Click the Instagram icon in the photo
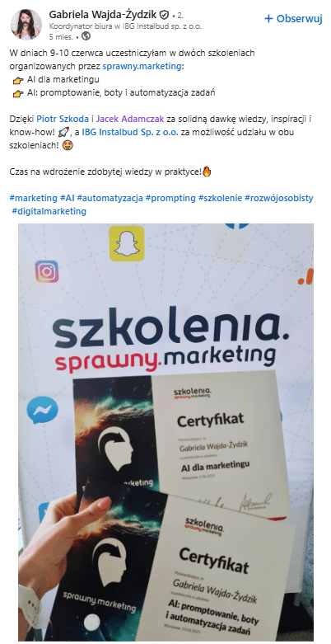The height and width of the screenshot is (644, 331). [x=47, y=271]
